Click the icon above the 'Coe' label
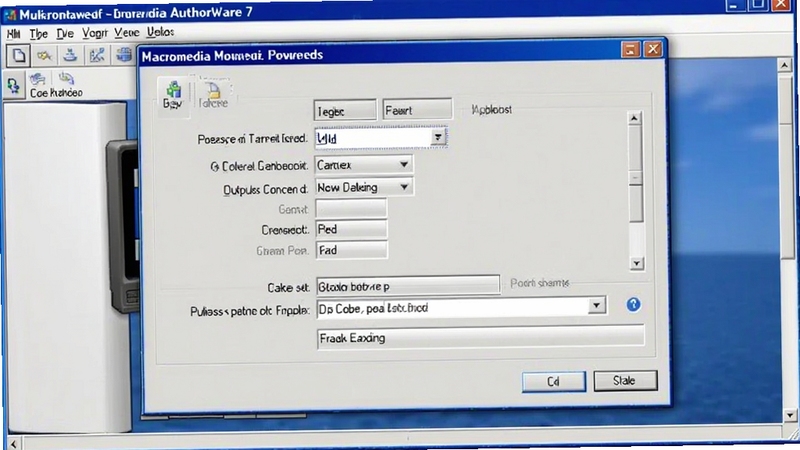This screenshot has width=800, height=450. coord(37,79)
